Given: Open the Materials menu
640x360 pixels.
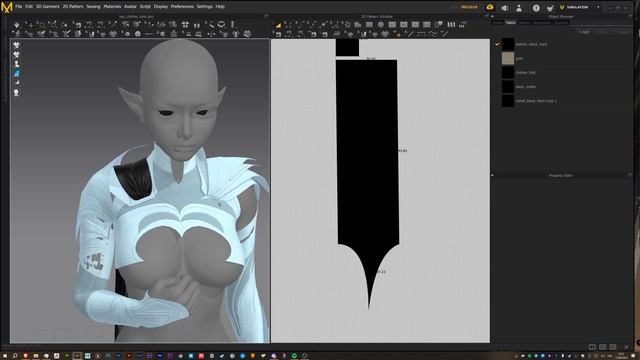Looking at the screenshot, I should tap(112, 7).
